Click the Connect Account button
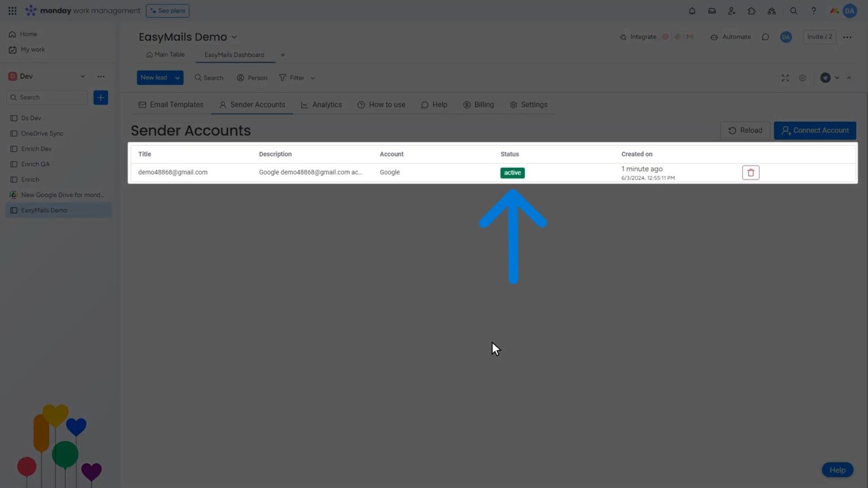 tap(815, 130)
